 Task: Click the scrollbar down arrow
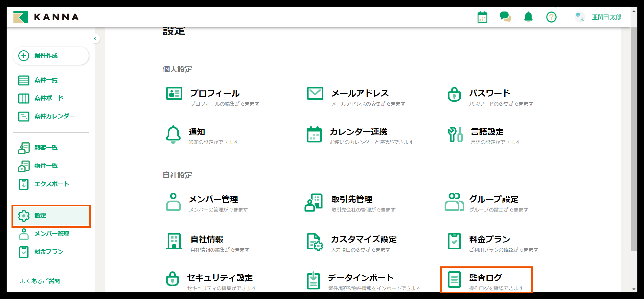pyautogui.click(x=633, y=289)
